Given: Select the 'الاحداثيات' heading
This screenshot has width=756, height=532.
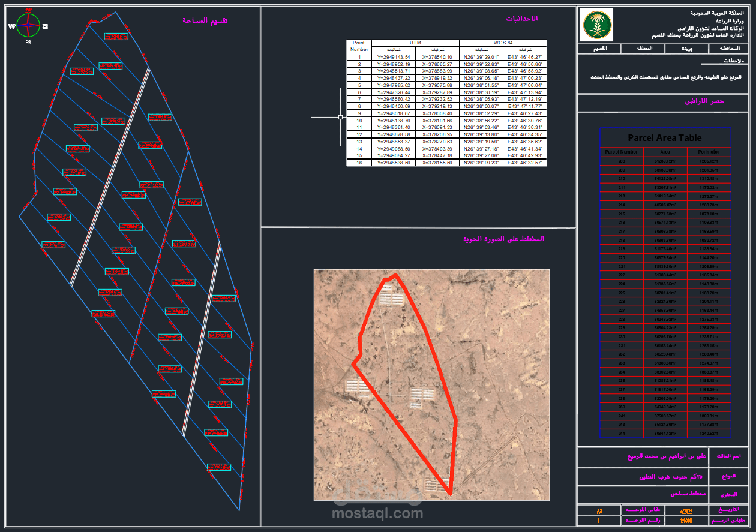Looking at the screenshot, I should coord(522,19).
